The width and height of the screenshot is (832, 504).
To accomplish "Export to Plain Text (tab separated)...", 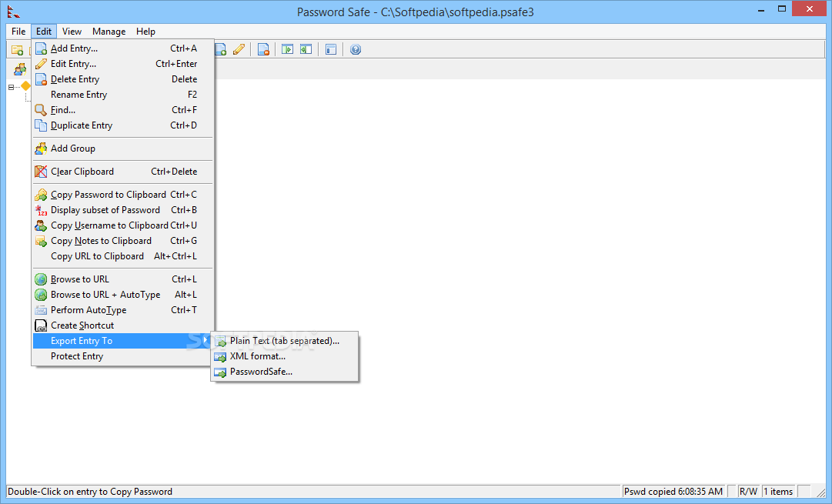I will point(285,341).
